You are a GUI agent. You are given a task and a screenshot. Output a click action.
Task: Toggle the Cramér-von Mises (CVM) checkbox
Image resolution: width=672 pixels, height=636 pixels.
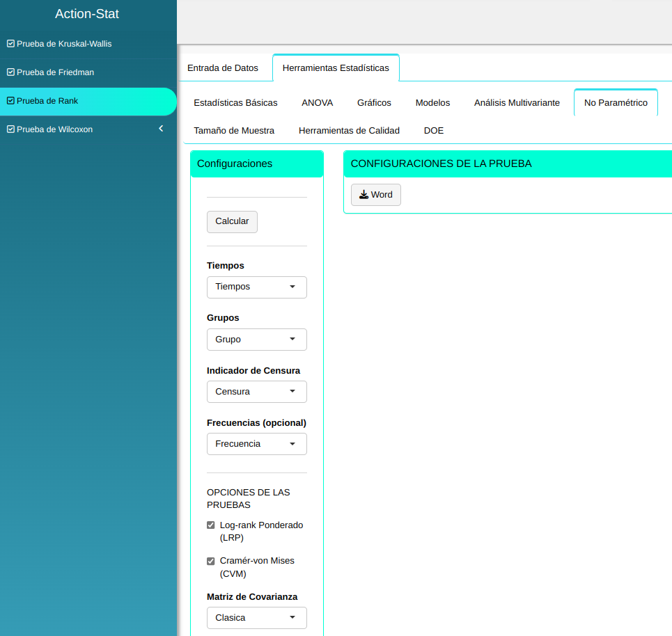(211, 561)
